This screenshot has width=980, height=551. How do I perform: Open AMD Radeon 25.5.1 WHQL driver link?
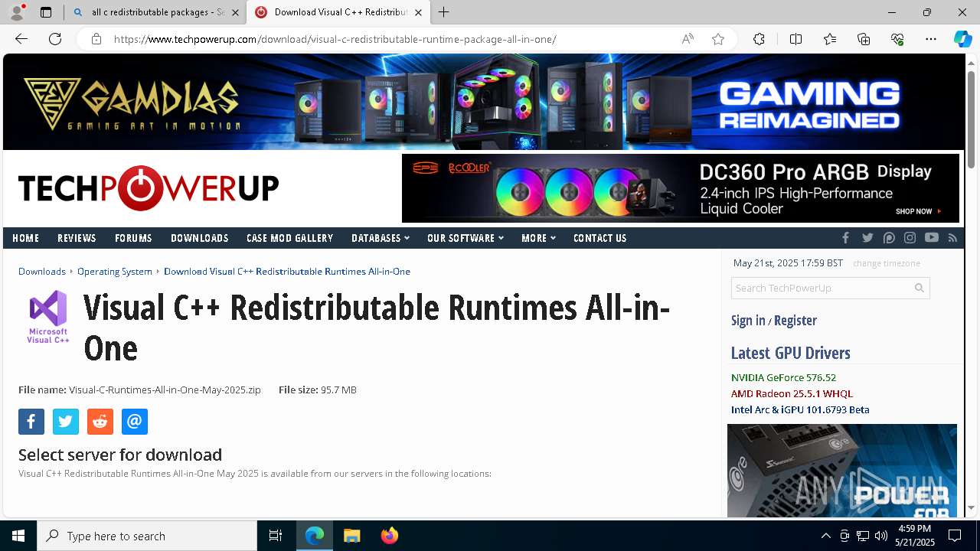[x=792, y=394]
